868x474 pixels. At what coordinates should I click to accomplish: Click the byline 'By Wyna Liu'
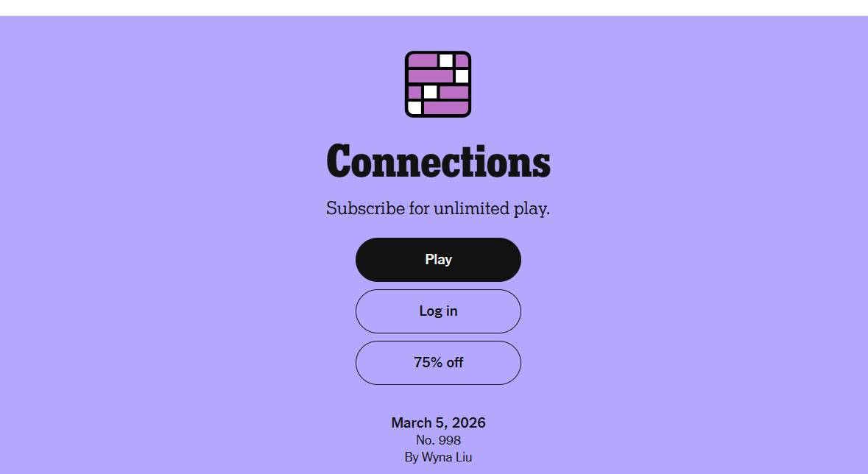(x=438, y=456)
